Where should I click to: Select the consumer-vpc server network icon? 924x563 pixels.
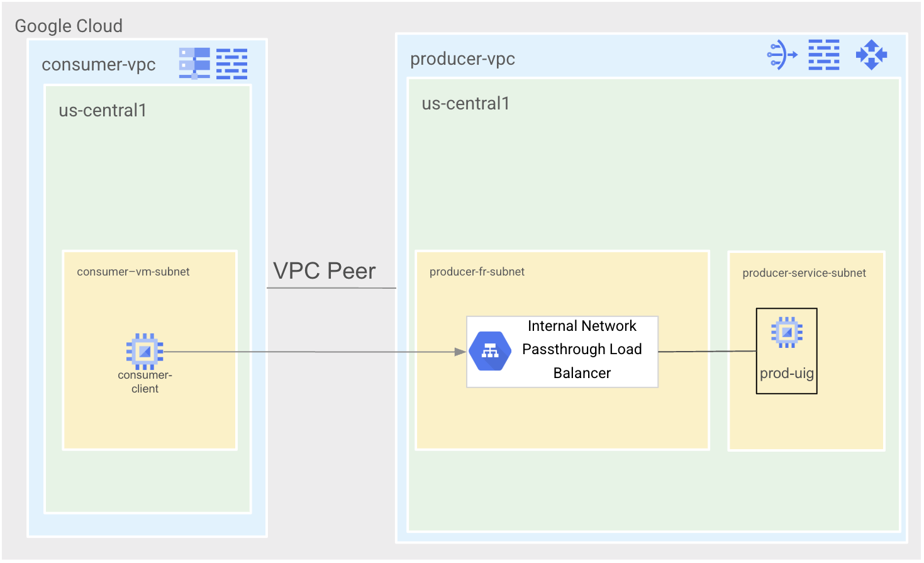[194, 64]
